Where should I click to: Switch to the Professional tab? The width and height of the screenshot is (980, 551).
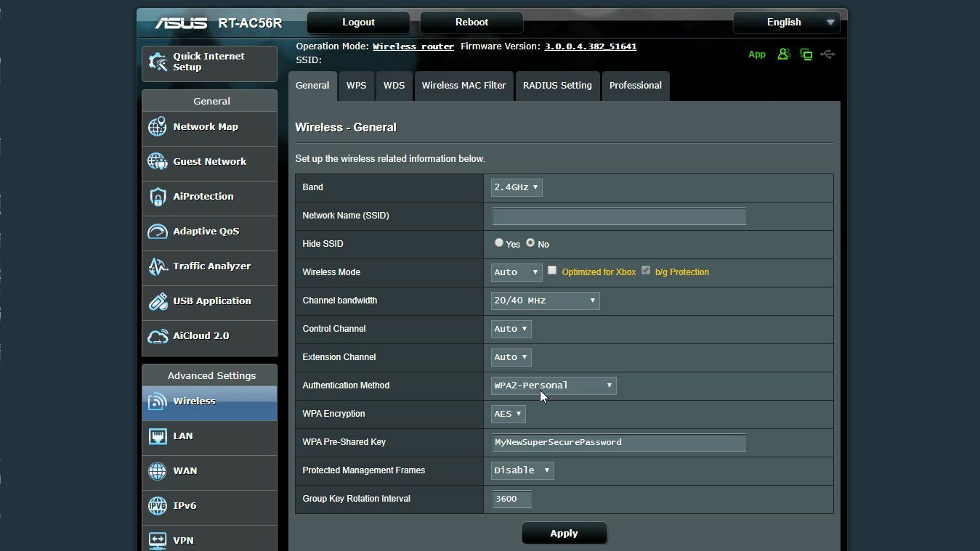coord(636,86)
